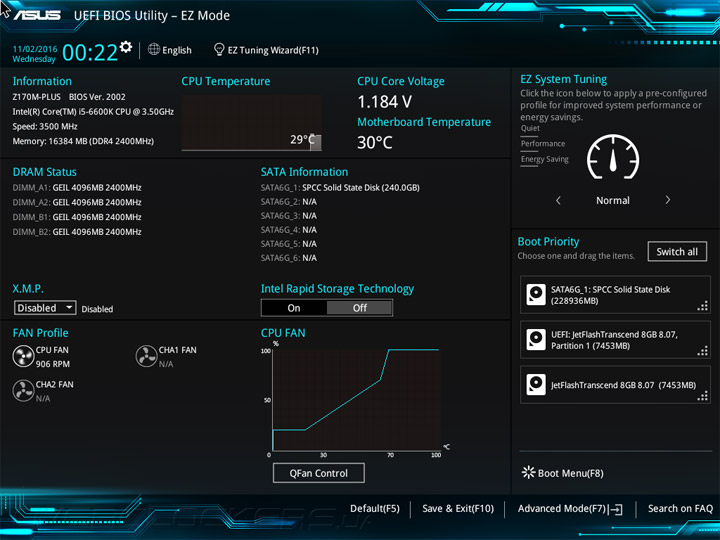Click DIMM_B2 GEIL 4096MB entry

(77, 231)
